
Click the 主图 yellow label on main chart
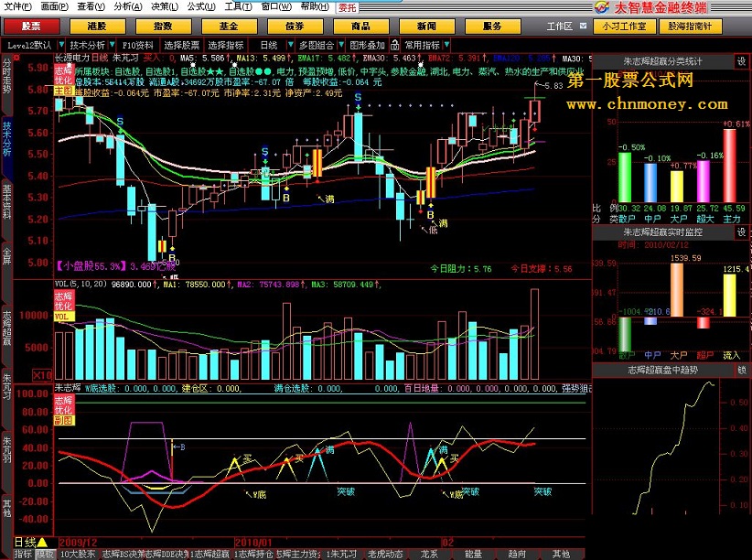[63, 91]
